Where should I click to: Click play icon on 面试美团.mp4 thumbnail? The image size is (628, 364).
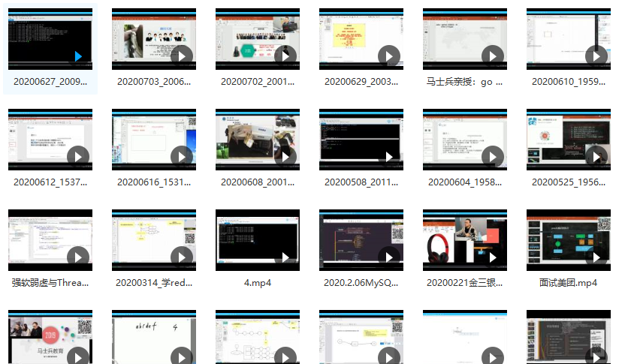[596, 257]
